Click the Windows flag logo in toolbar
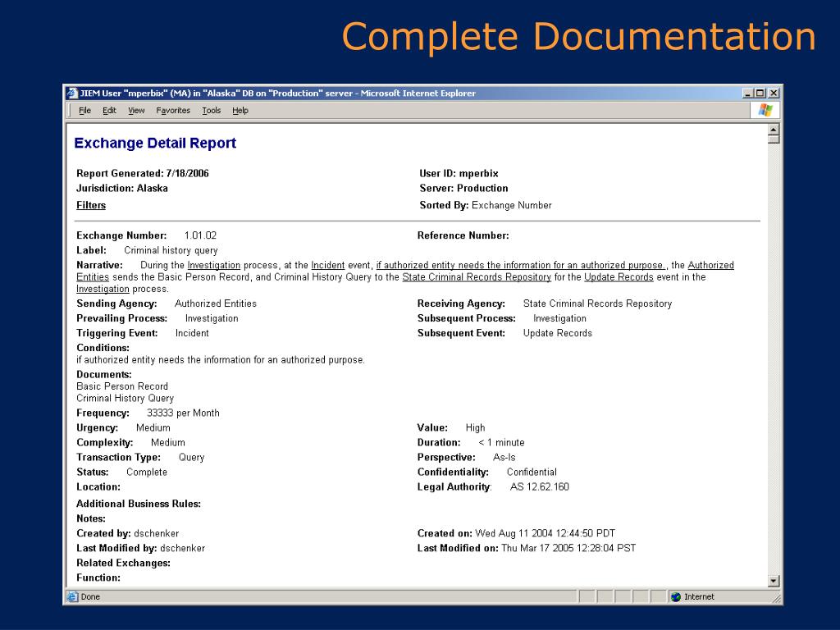Viewport: 840px width, 630px height. tap(765, 110)
